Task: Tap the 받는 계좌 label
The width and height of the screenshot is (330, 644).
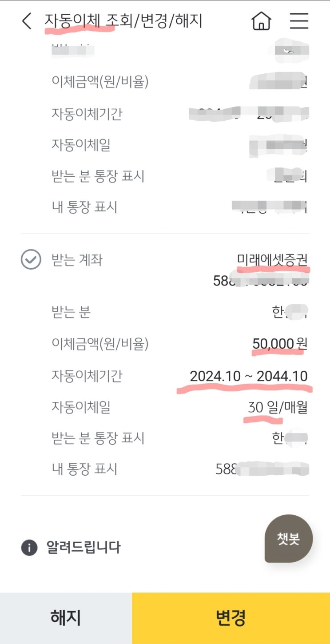Action: tap(77, 260)
